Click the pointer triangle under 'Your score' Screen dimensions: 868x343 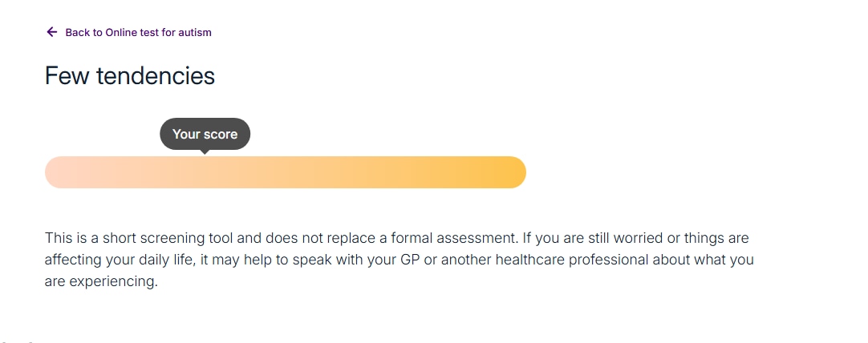click(x=205, y=151)
